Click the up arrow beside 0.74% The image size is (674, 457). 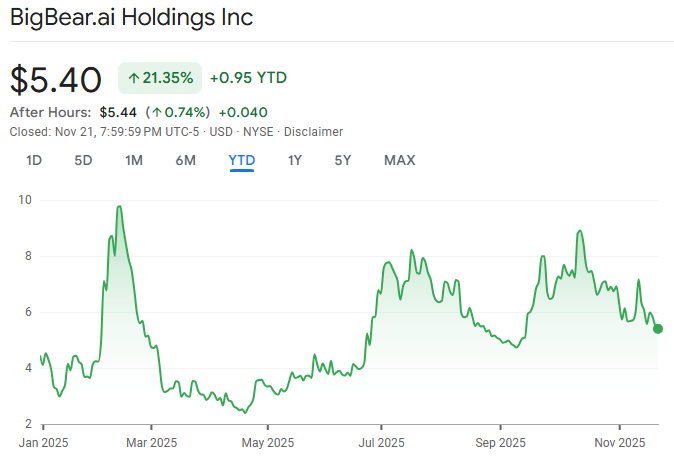(157, 112)
